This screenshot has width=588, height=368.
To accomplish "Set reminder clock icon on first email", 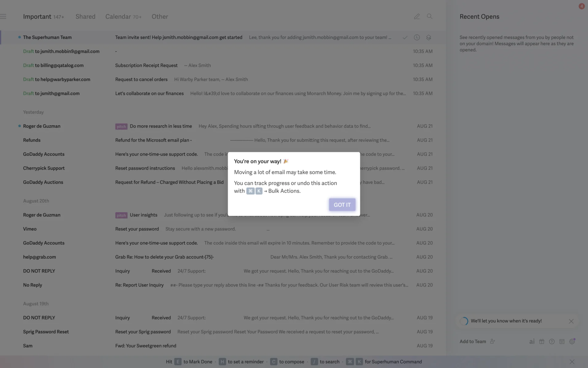I will tap(417, 37).
